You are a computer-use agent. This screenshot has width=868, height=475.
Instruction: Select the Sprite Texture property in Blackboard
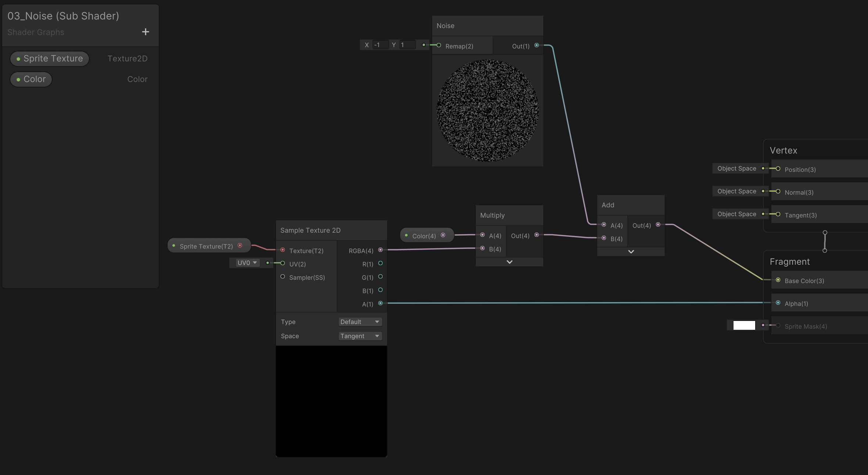pos(50,59)
